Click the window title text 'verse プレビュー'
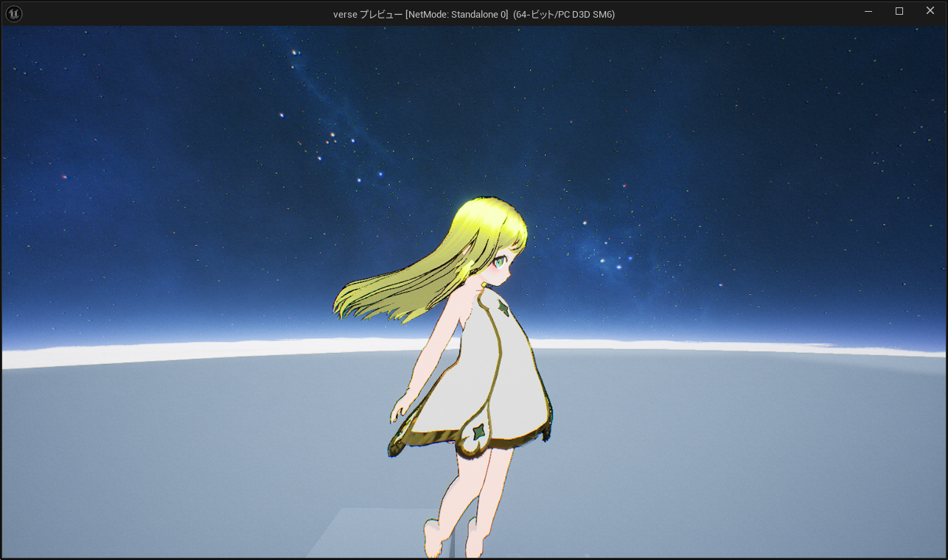 point(367,14)
